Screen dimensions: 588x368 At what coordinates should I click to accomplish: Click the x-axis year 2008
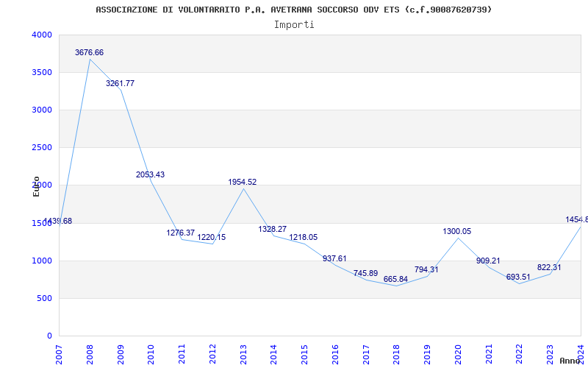(90, 355)
